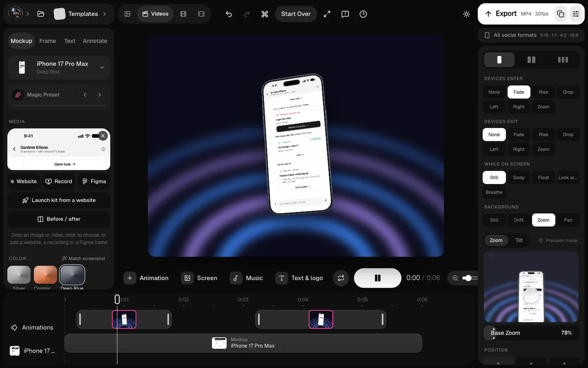The height and width of the screenshot is (368, 588).
Task: Set Devices Exit to Zoom
Action: point(543,149)
